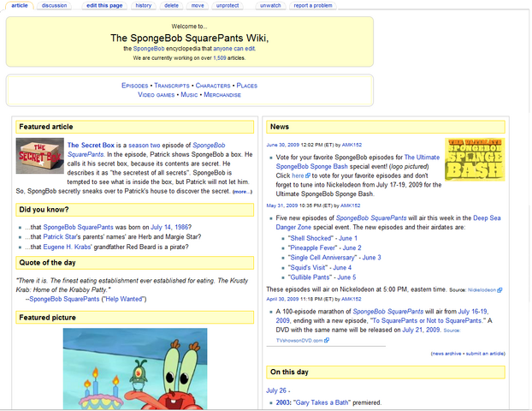Open the June 1 airdate link
This screenshot has width=532, height=411.
coord(348,238)
